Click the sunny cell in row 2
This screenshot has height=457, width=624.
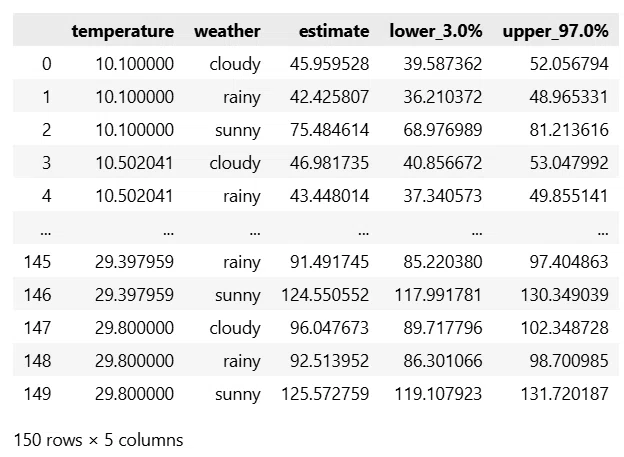pos(238,130)
